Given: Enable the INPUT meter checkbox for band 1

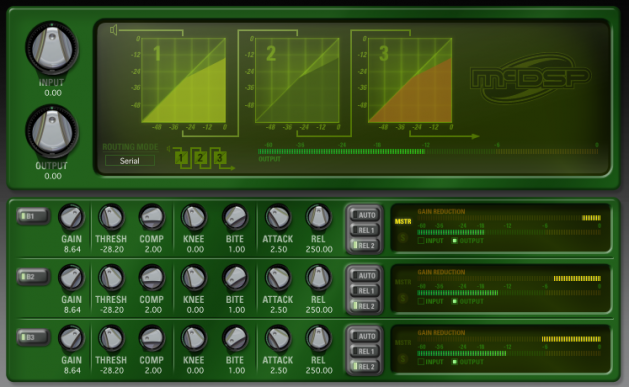Looking at the screenshot, I should click(421, 241).
